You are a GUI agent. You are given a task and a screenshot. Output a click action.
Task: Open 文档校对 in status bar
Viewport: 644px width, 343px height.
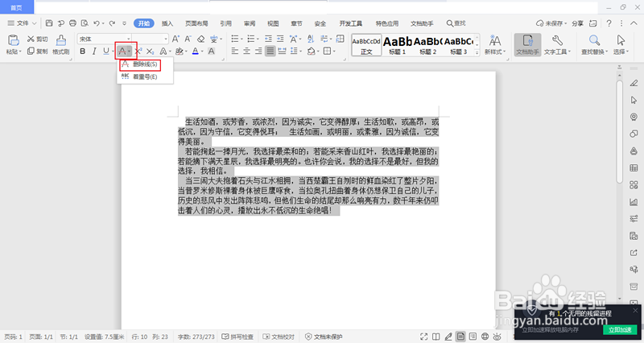click(279, 337)
